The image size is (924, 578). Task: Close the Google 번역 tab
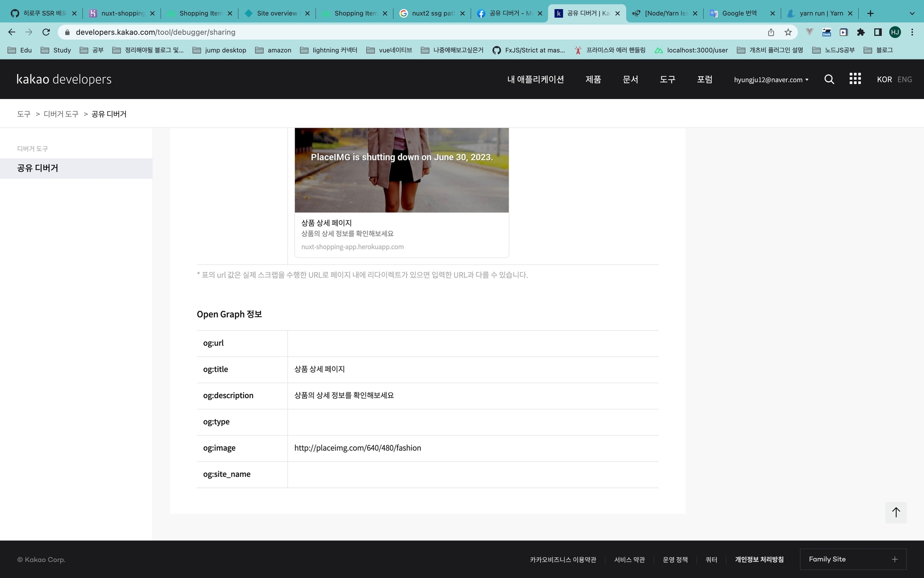click(x=772, y=13)
